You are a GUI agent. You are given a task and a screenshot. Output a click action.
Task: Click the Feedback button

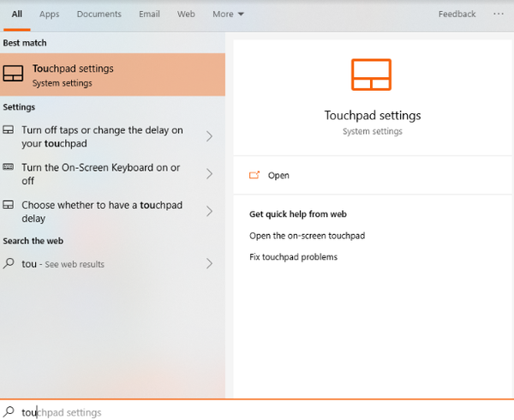pyautogui.click(x=457, y=15)
